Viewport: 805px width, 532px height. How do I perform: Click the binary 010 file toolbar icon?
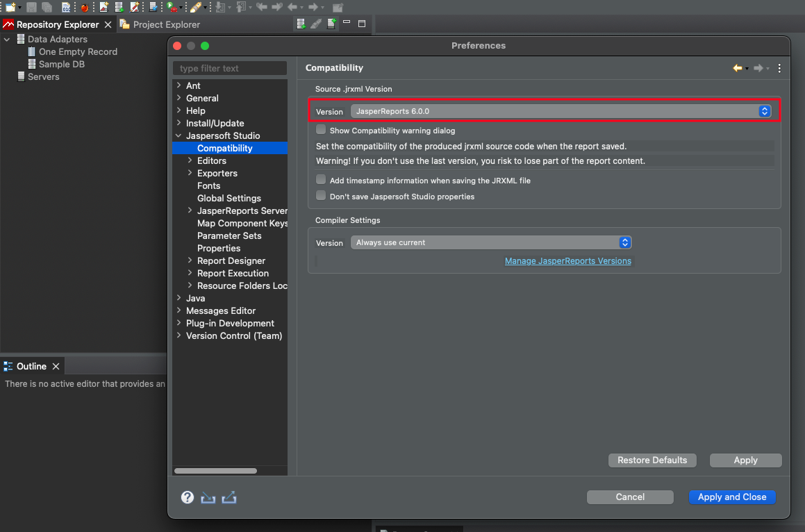(x=66, y=7)
